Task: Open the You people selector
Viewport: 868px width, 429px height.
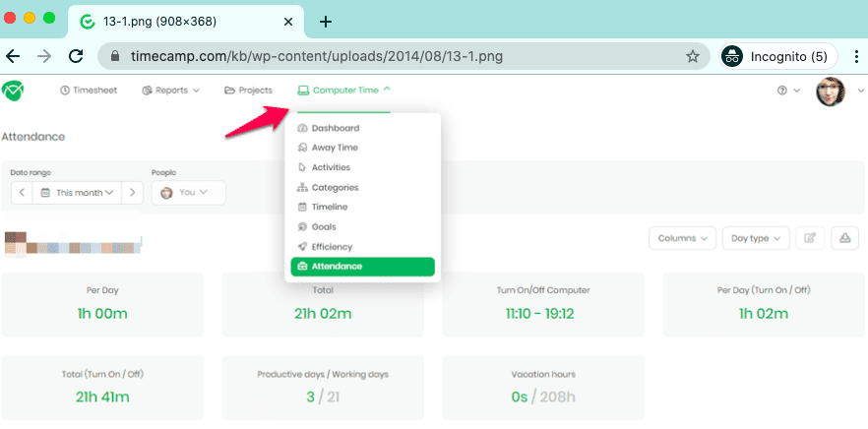Action: tap(189, 193)
